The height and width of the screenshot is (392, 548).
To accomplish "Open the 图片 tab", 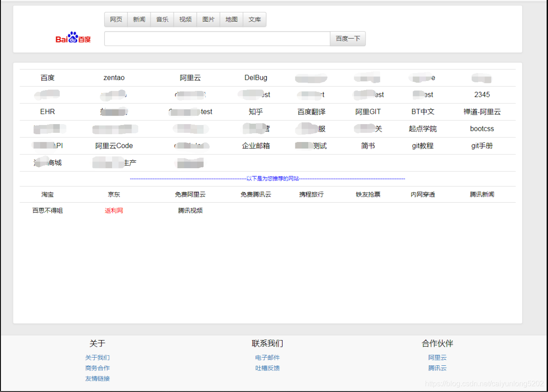I will coord(208,20).
